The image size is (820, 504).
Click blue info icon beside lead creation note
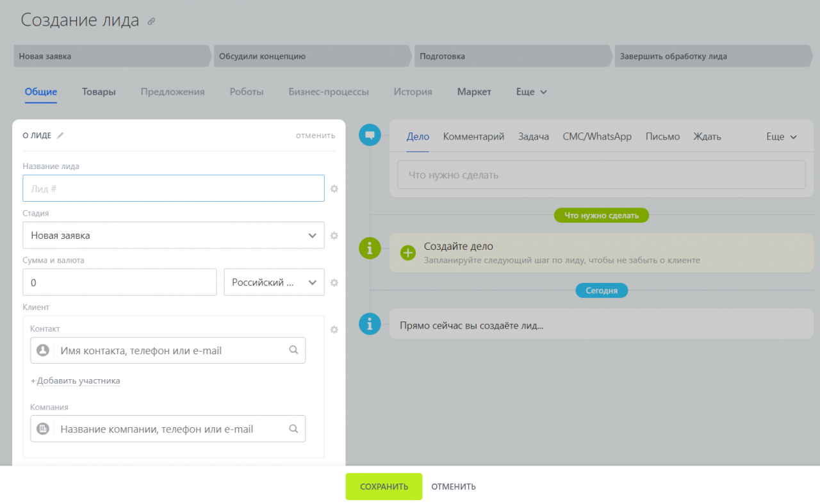tap(370, 324)
